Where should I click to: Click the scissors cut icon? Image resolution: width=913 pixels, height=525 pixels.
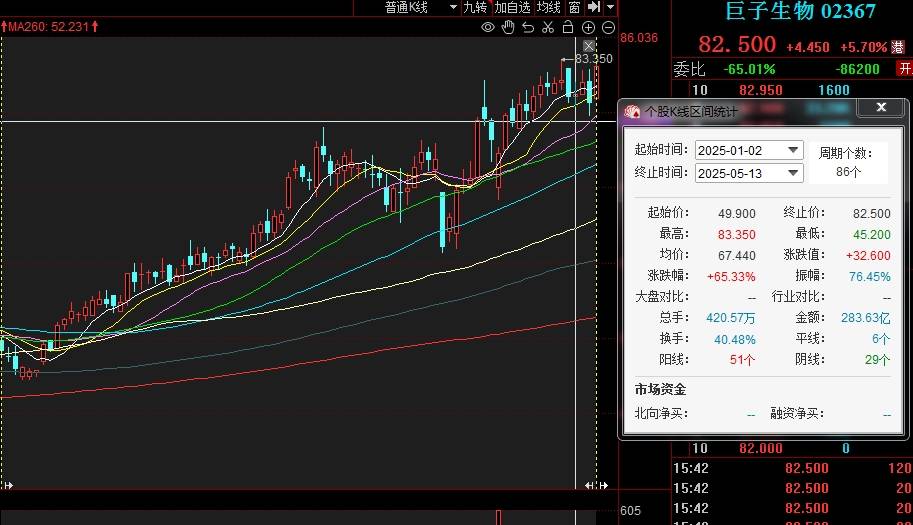coord(547,27)
